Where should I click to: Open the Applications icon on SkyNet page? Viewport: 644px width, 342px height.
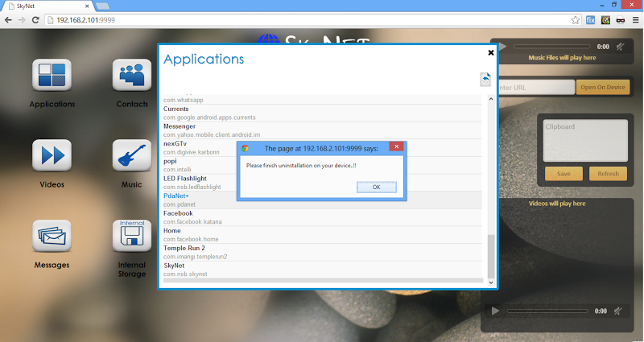point(52,75)
